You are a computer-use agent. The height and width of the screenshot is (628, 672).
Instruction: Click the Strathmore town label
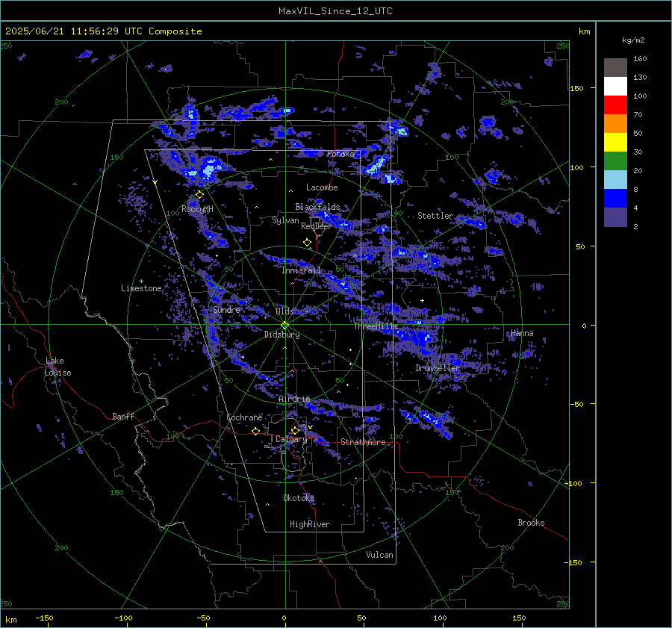[363, 442]
